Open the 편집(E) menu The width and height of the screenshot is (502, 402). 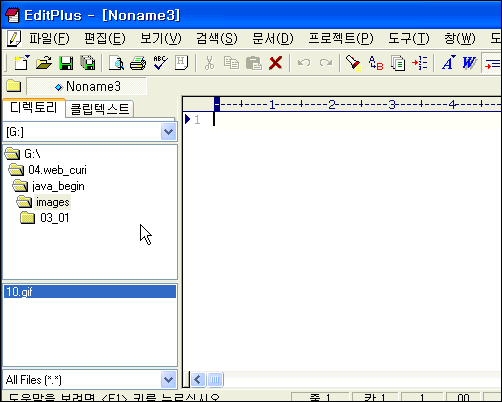(x=105, y=39)
